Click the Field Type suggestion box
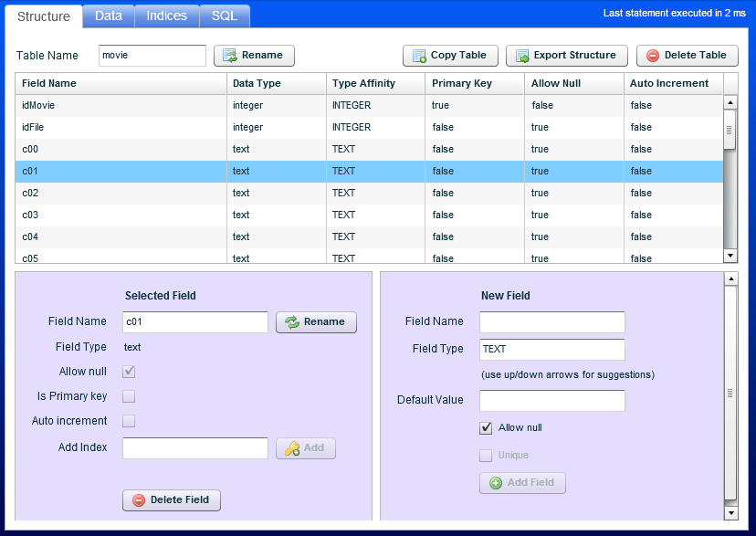This screenshot has width=756, height=536. [x=552, y=350]
